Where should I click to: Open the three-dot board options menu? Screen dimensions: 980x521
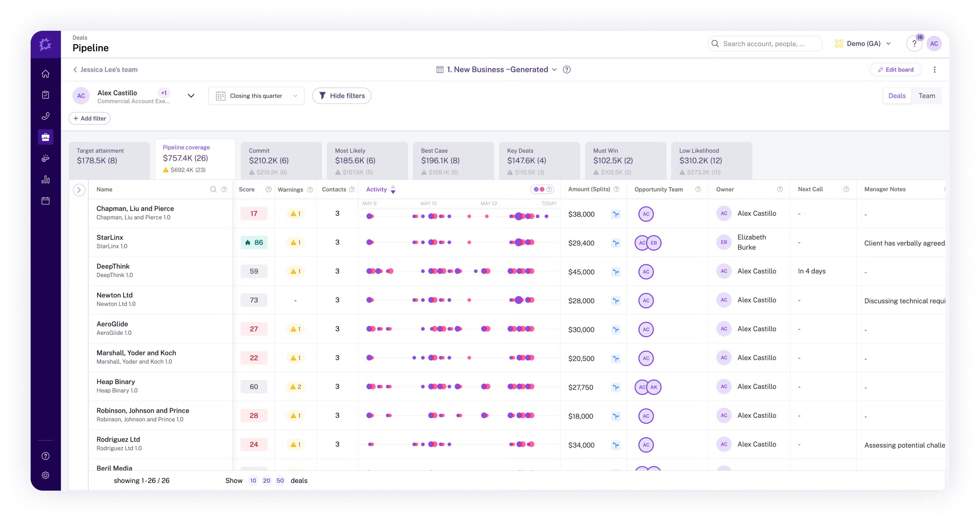tap(934, 70)
